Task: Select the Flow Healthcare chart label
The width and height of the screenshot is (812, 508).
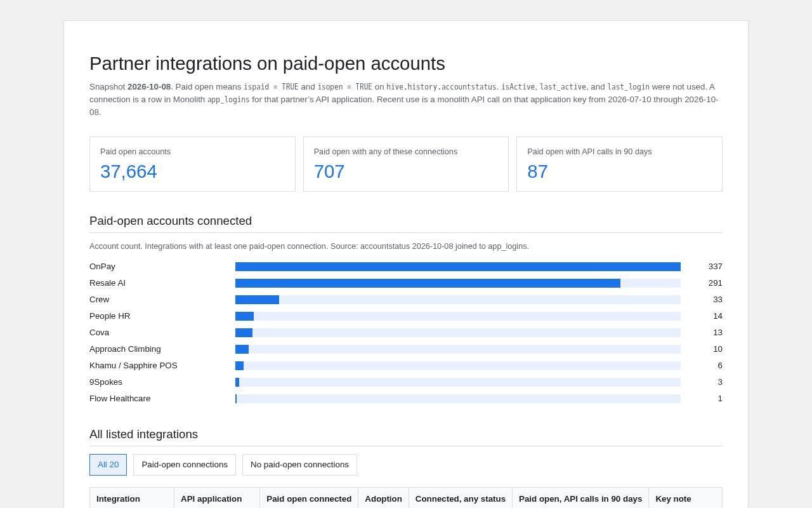Action: click(x=120, y=399)
